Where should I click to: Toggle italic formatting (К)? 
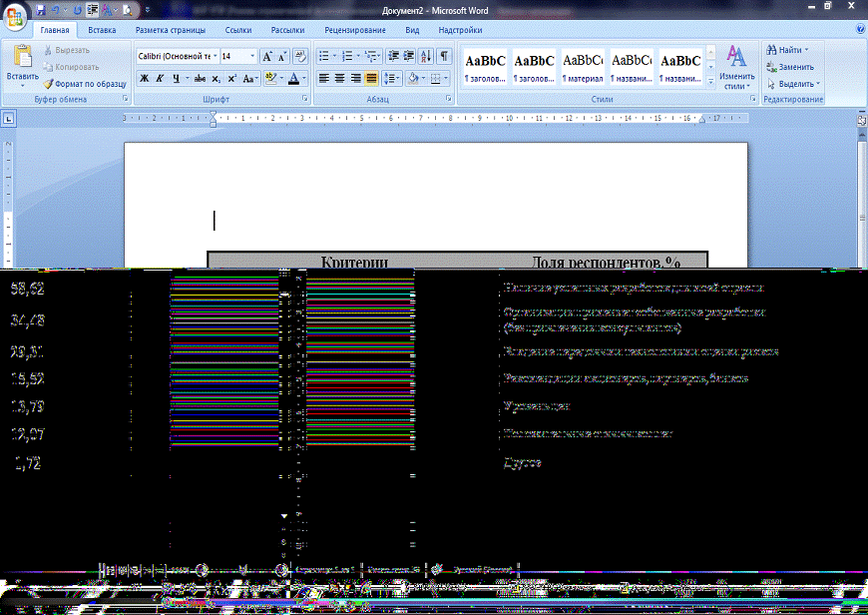pyautogui.click(x=160, y=78)
